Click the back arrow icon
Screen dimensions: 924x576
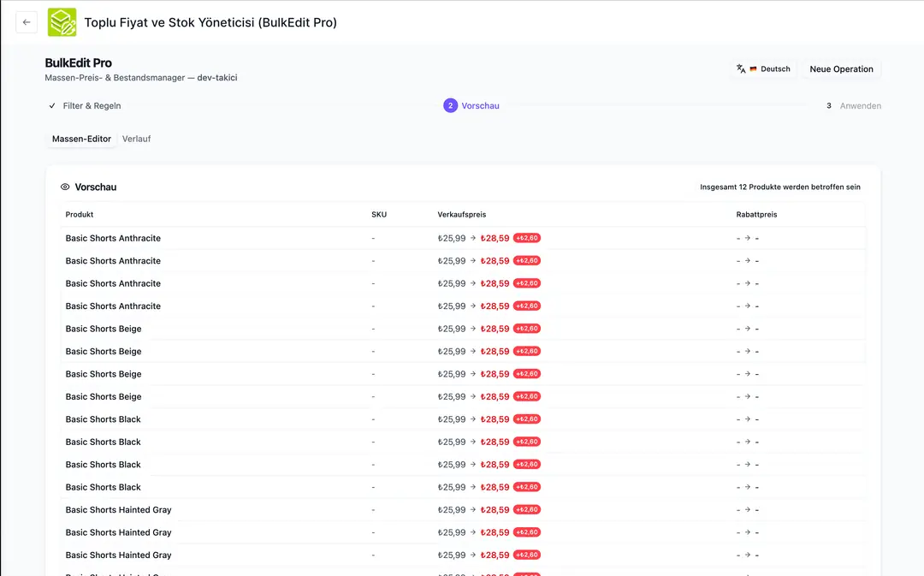(x=27, y=22)
